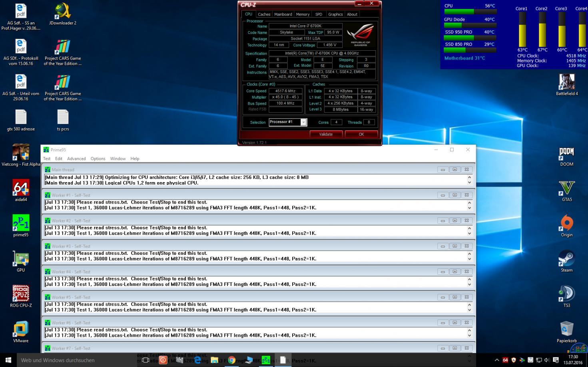Open the Steam desktop shortcut

[567, 261]
